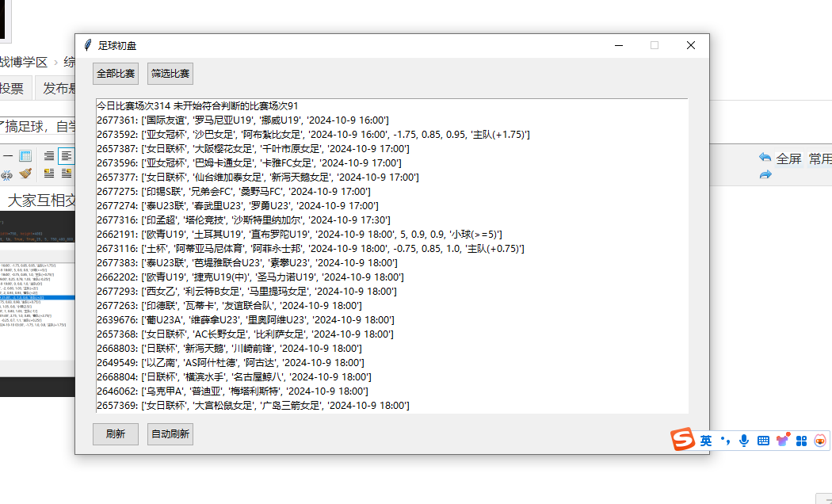Select match row 2662191 欧青U19 土耳其U19
This screenshot has height=504, width=832.
coord(299,234)
